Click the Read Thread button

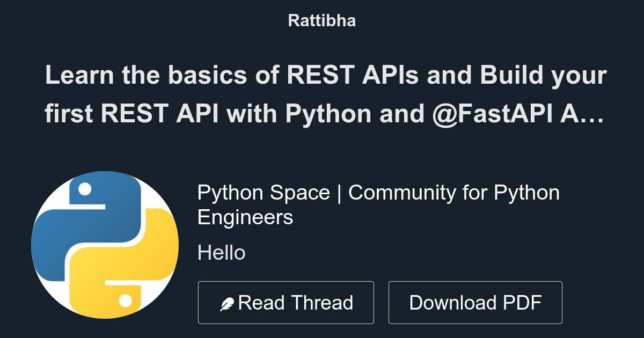click(286, 302)
